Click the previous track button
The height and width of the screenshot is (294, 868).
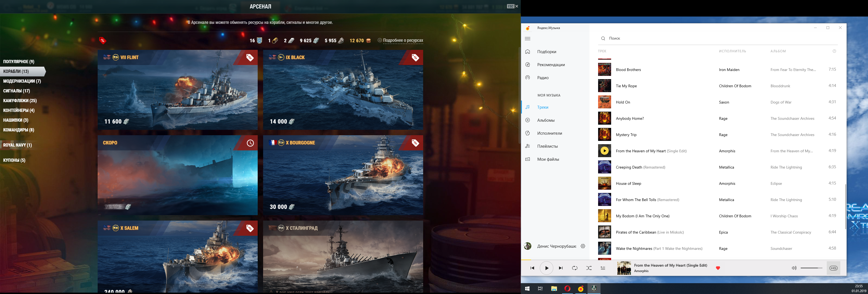click(532, 268)
